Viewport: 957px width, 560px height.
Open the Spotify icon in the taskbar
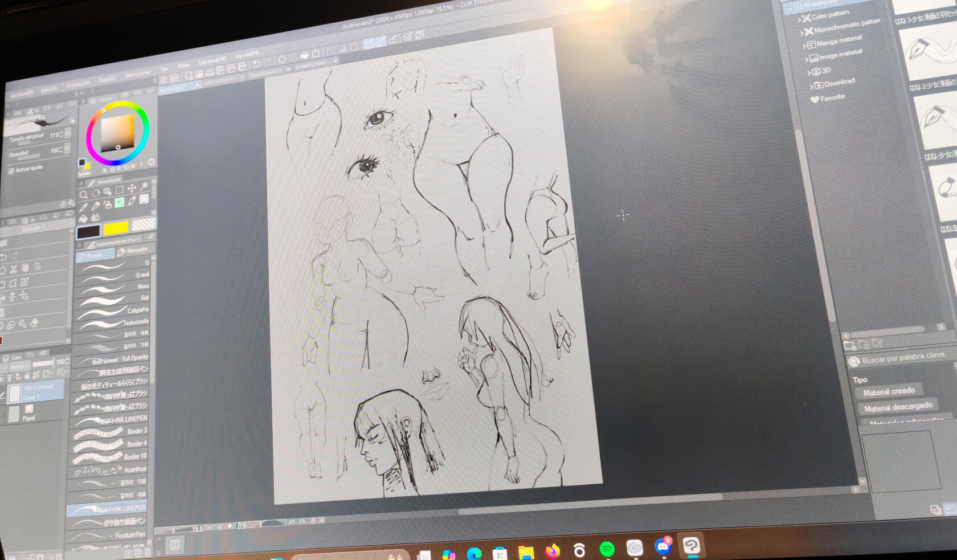coord(607,549)
